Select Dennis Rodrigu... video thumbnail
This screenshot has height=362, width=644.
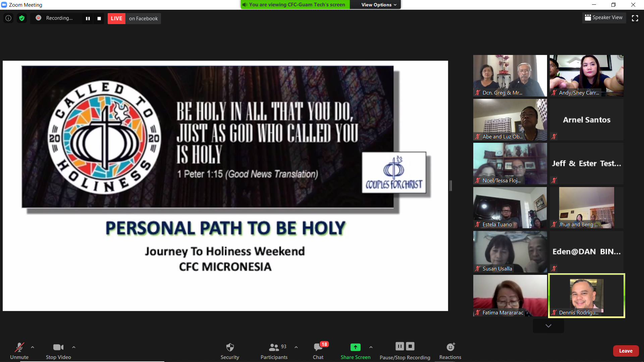pyautogui.click(x=586, y=296)
